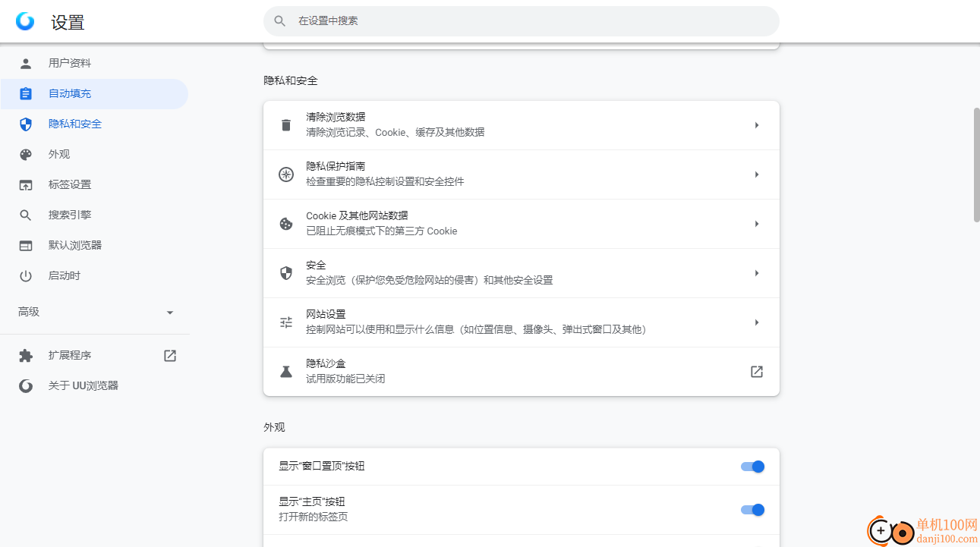
Task: Click the 隐私沙盒 title text
Action: (x=326, y=363)
